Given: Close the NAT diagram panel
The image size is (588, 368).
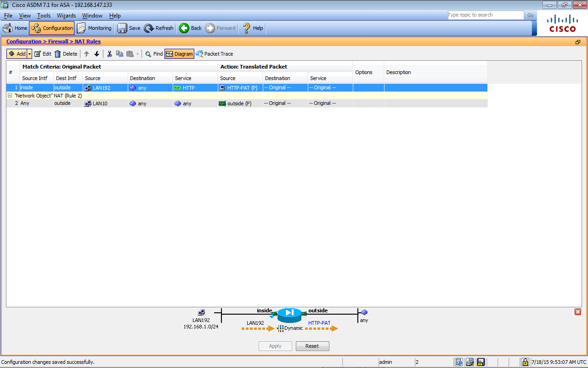Looking at the screenshot, I should pos(578,312).
